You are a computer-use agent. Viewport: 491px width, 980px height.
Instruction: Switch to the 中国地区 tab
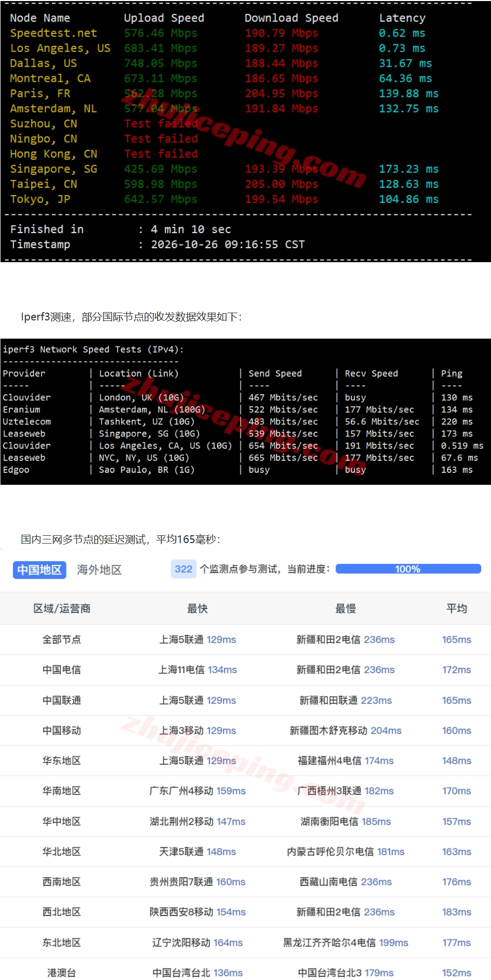tap(40, 570)
